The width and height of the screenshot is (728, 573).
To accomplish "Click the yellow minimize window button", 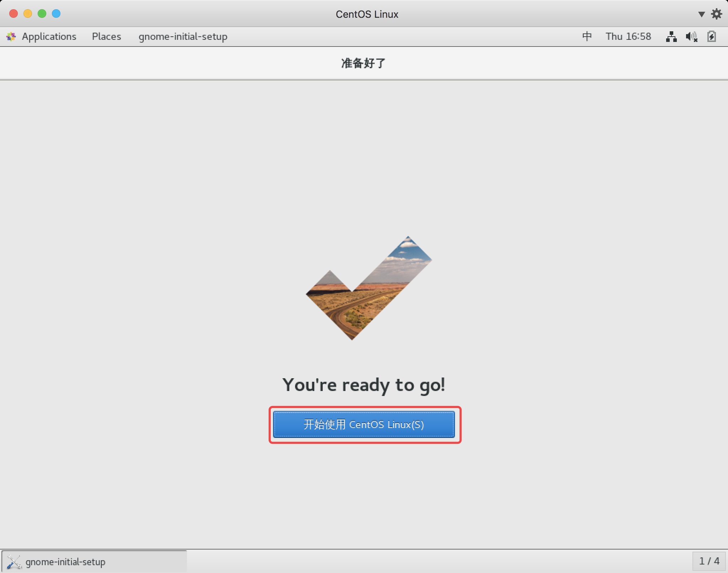I will tap(28, 14).
